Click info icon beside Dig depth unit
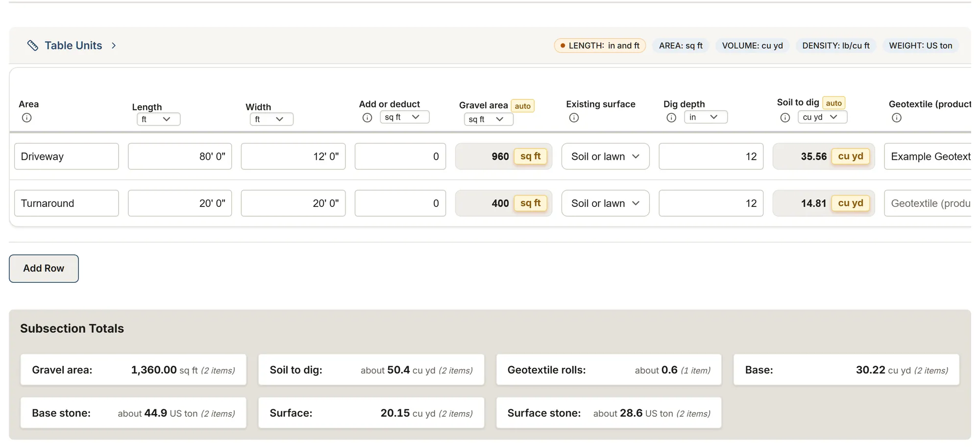The image size is (980, 448). 671,118
